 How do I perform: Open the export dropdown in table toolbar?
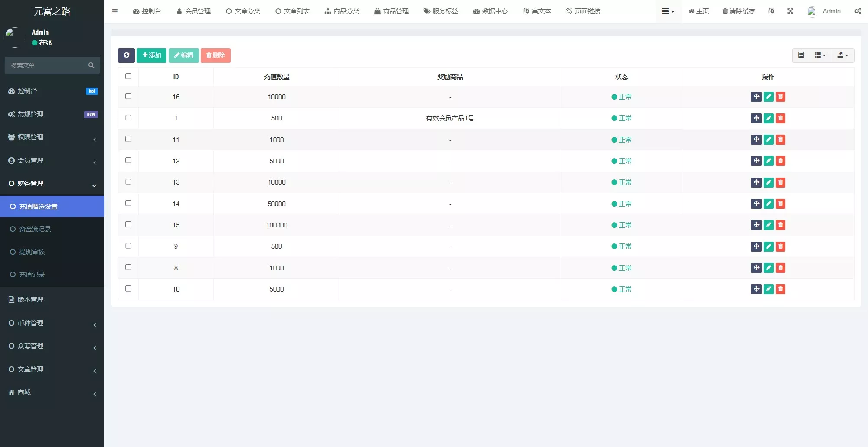coord(842,55)
